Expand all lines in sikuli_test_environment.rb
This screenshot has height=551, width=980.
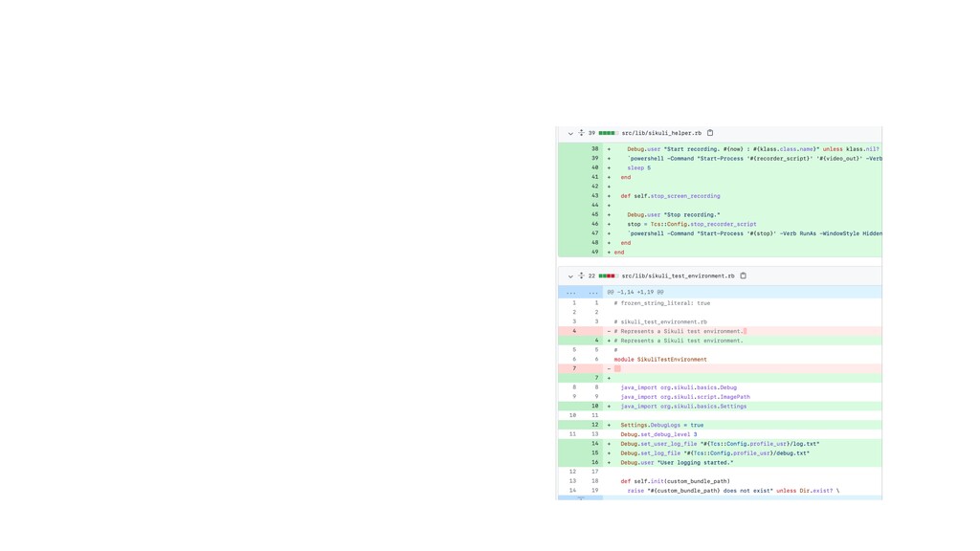click(581, 275)
